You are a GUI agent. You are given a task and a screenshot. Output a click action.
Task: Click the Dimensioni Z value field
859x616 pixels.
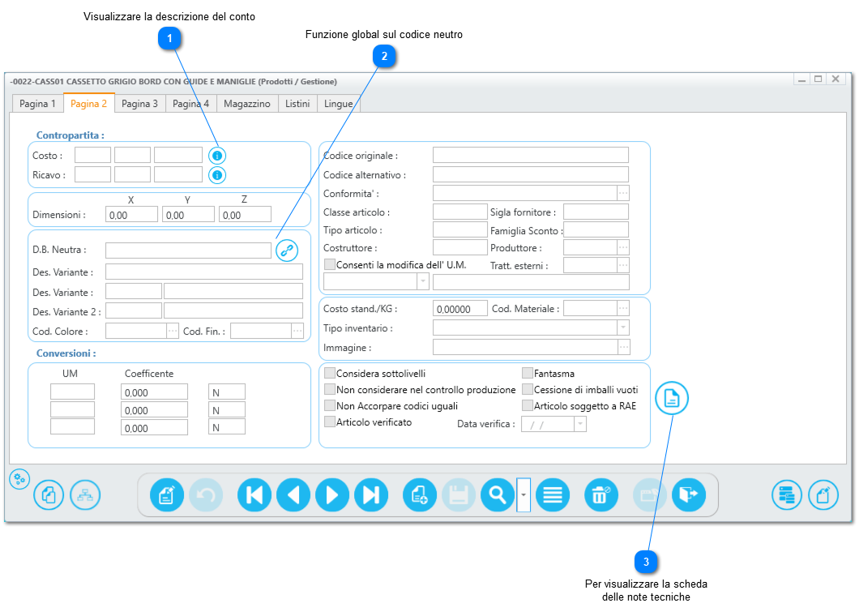[x=245, y=214]
